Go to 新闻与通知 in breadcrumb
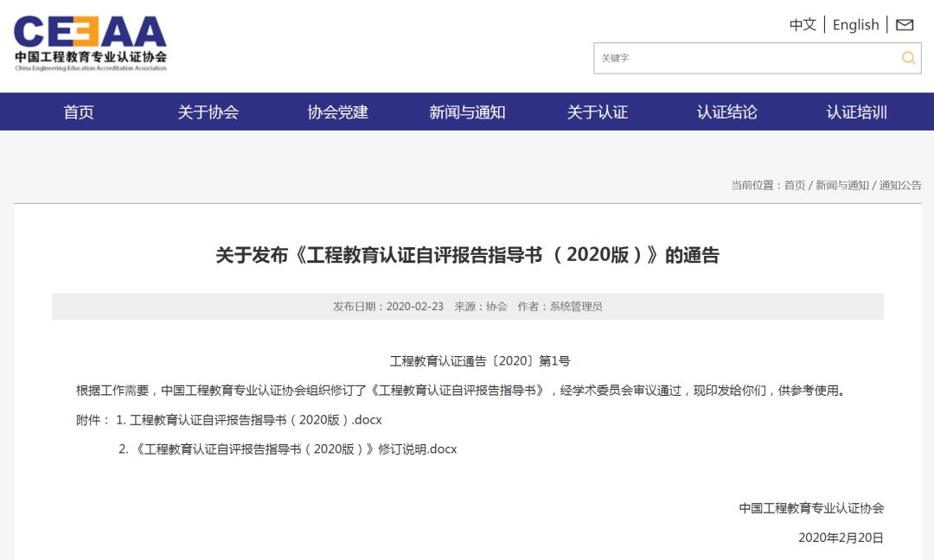 (842, 185)
